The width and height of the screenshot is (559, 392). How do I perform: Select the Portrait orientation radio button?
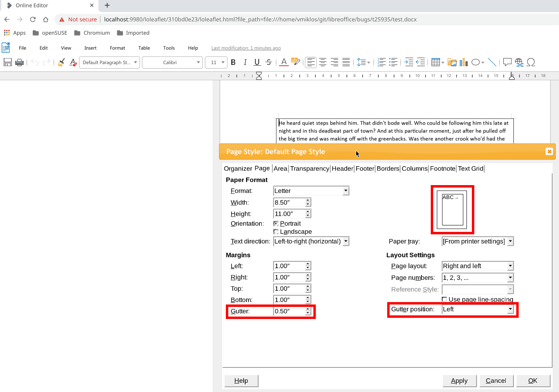click(x=276, y=223)
